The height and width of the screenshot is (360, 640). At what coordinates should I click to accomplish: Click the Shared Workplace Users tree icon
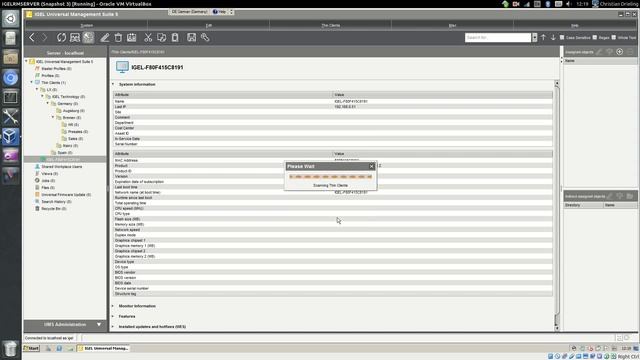[37, 167]
